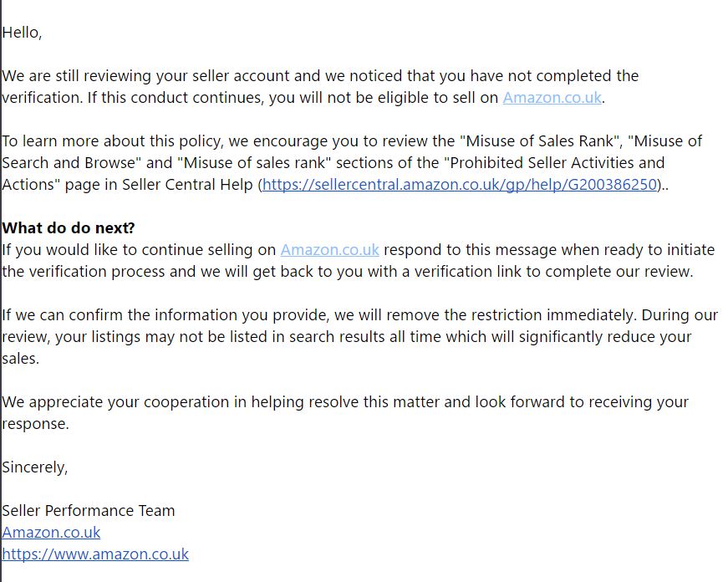The height and width of the screenshot is (582, 728).
Task: Click the "To learn more about this policy" text
Action: (109, 141)
